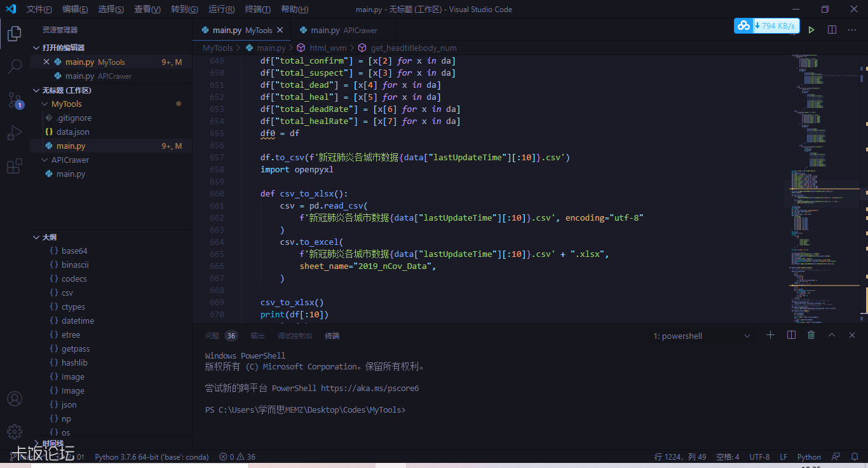Click the editor minimap
Screen dimensions: 868x468
point(824,189)
